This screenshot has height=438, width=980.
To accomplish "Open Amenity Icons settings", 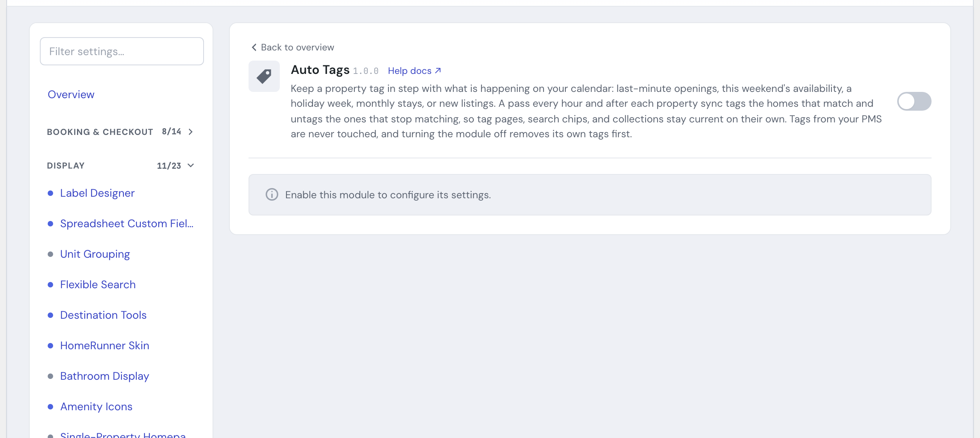I will (96, 407).
